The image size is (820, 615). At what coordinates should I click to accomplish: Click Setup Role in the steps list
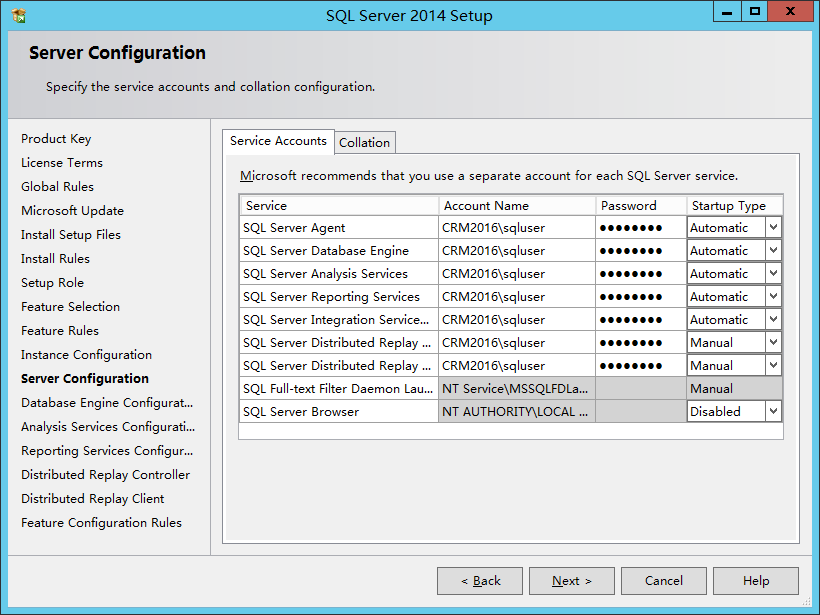[52, 283]
